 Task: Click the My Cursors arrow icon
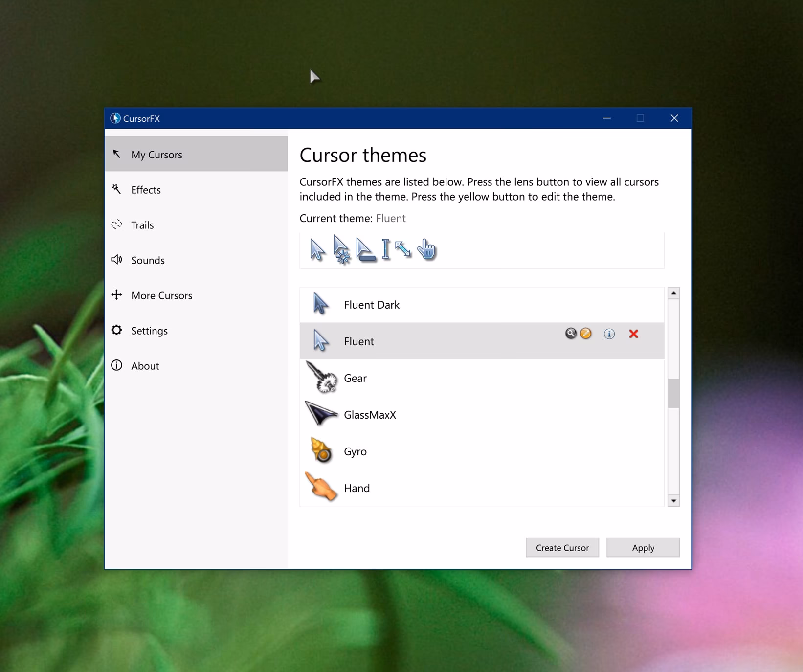[x=116, y=154]
